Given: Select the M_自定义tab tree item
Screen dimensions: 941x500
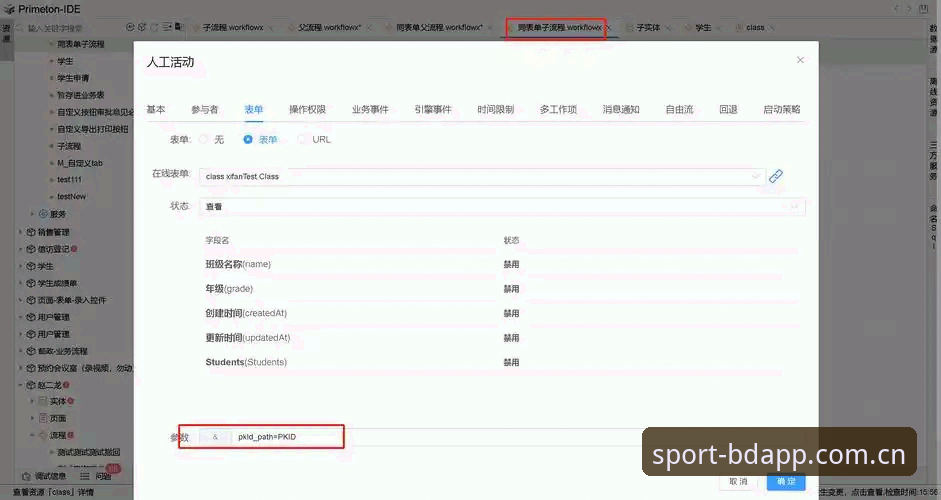Looking at the screenshot, I should 80,163.
